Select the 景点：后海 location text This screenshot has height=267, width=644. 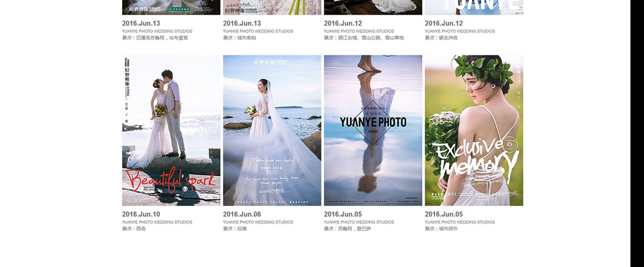(x=235, y=229)
